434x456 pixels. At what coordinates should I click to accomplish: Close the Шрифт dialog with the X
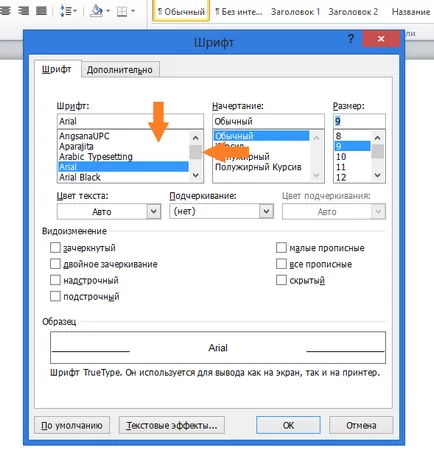[x=381, y=39]
